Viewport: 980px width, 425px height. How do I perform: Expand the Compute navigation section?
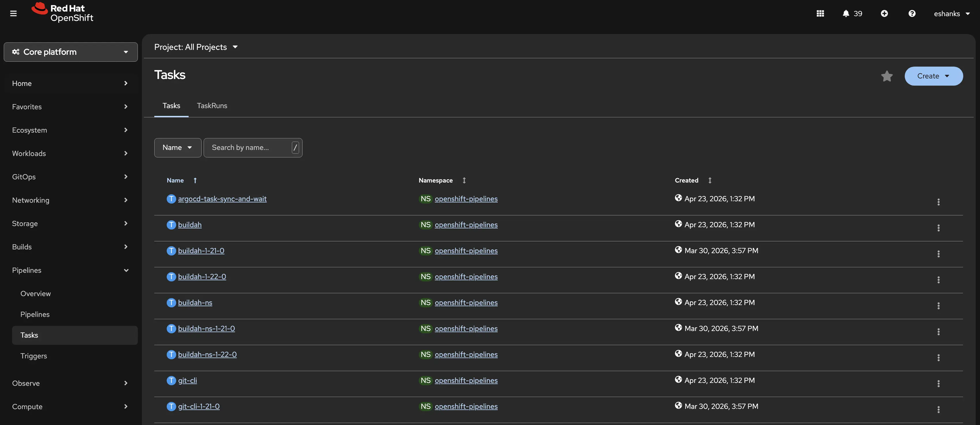71,407
